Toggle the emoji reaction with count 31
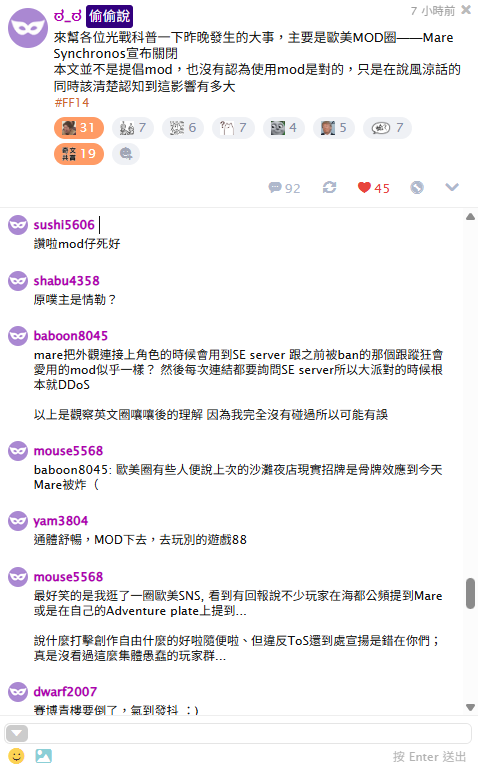Image resolution: width=478 pixels, height=775 pixels. [x=79, y=128]
